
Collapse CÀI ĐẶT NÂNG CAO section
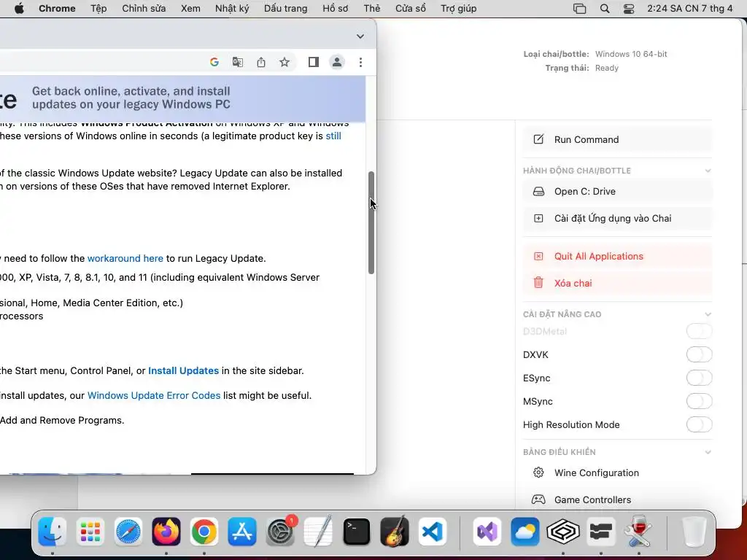click(708, 314)
